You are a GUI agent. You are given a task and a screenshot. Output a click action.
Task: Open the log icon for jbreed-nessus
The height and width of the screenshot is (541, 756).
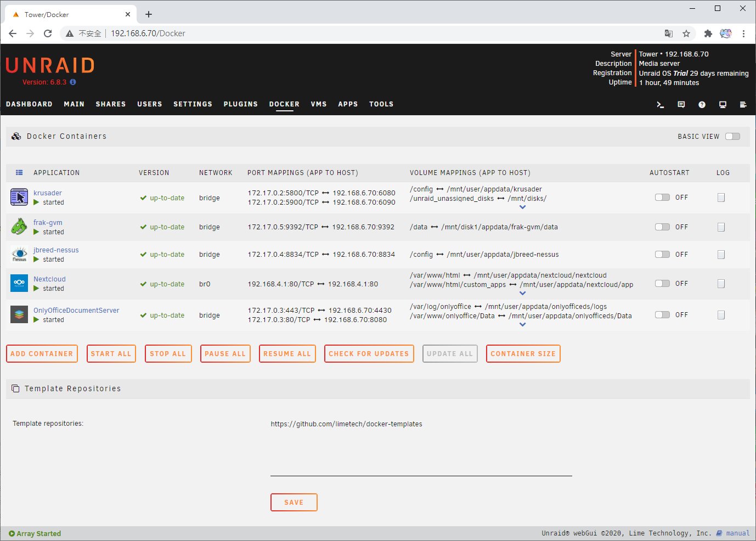click(721, 255)
